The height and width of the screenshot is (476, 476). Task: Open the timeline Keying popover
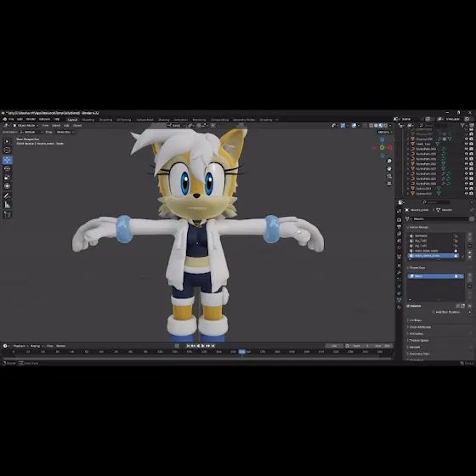click(37, 346)
